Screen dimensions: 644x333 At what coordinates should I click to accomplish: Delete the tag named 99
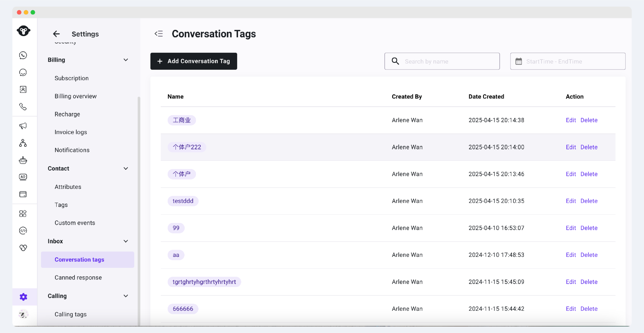click(x=589, y=228)
